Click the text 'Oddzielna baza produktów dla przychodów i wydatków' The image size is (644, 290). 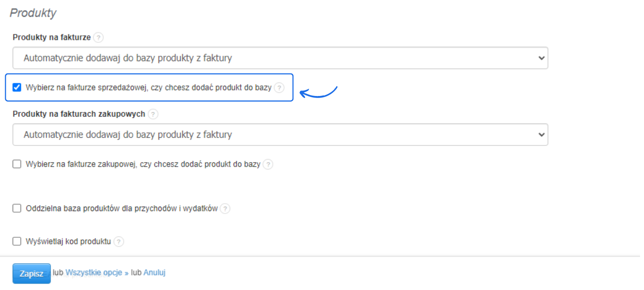(x=122, y=209)
